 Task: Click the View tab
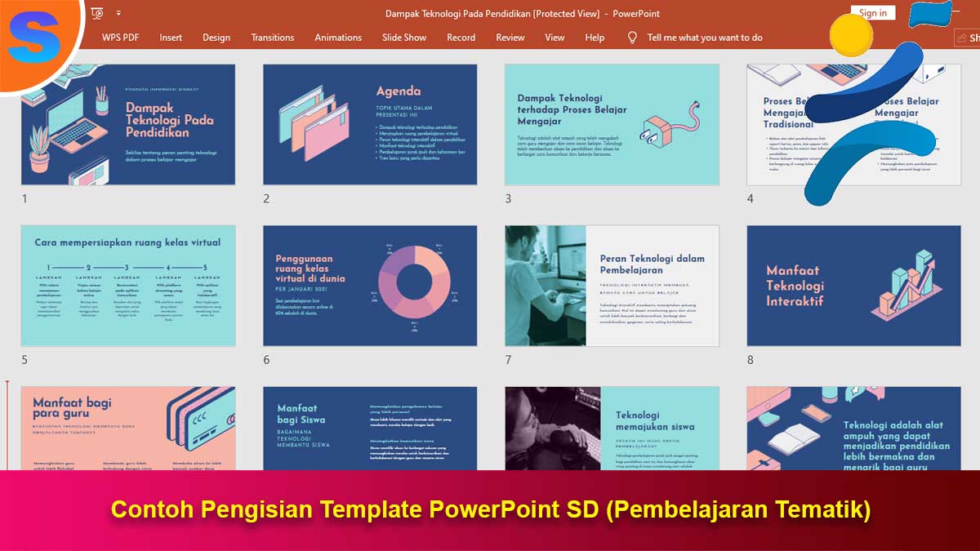pyautogui.click(x=555, y=38)
